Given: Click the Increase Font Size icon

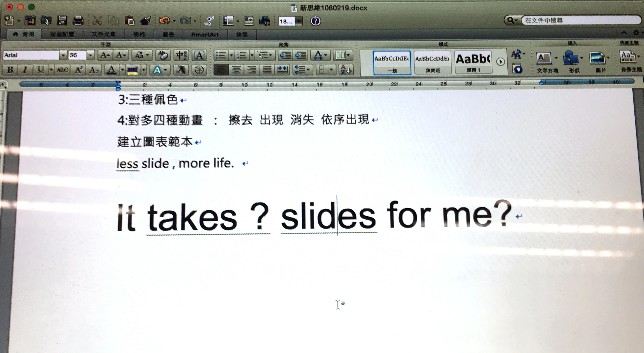Looking at the screenshot, I should point(105,55).
